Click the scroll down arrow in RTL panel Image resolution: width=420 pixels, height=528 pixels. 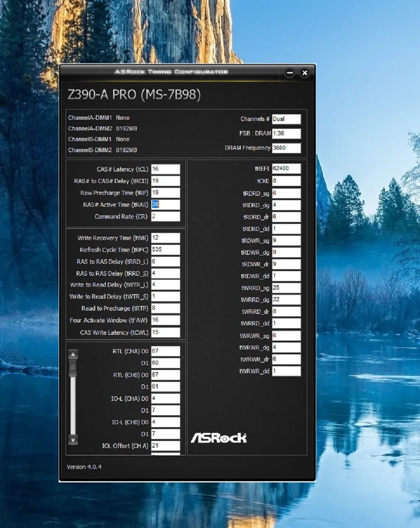pos(73,440)
